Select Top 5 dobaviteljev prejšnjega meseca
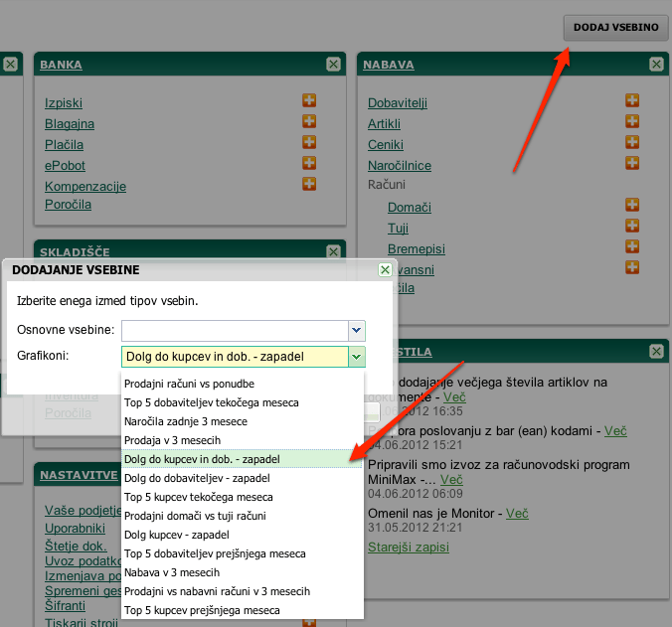The height and width of the screenshot is (627, 672). point(243,553)
